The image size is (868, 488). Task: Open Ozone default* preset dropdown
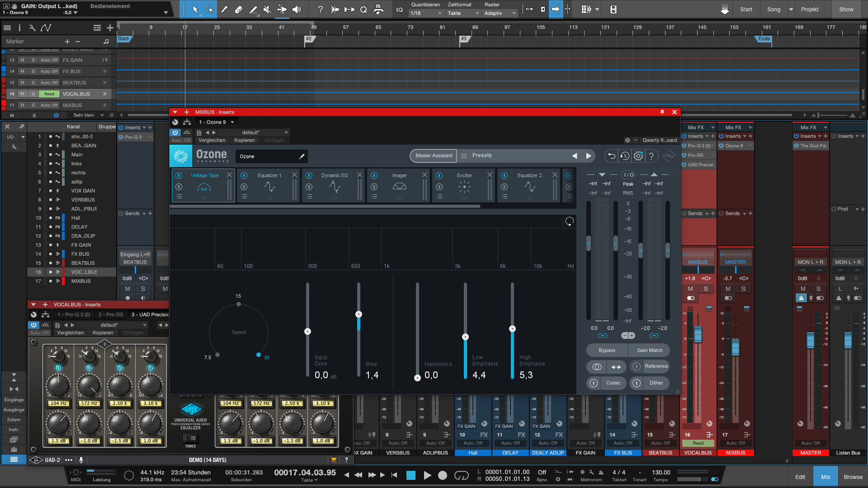(264, 132)
